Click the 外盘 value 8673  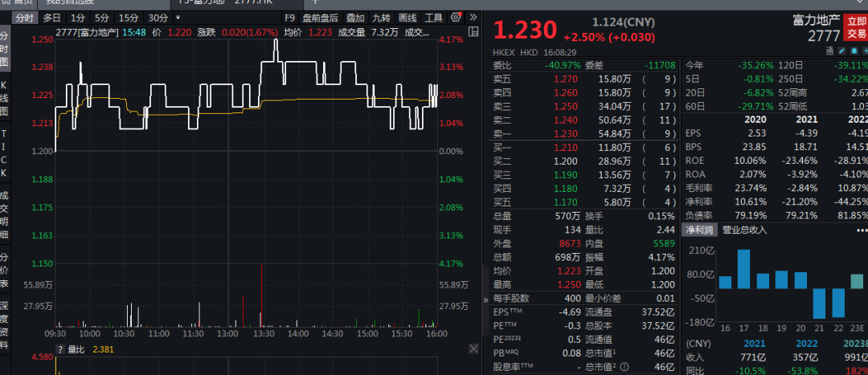point(570,243)
